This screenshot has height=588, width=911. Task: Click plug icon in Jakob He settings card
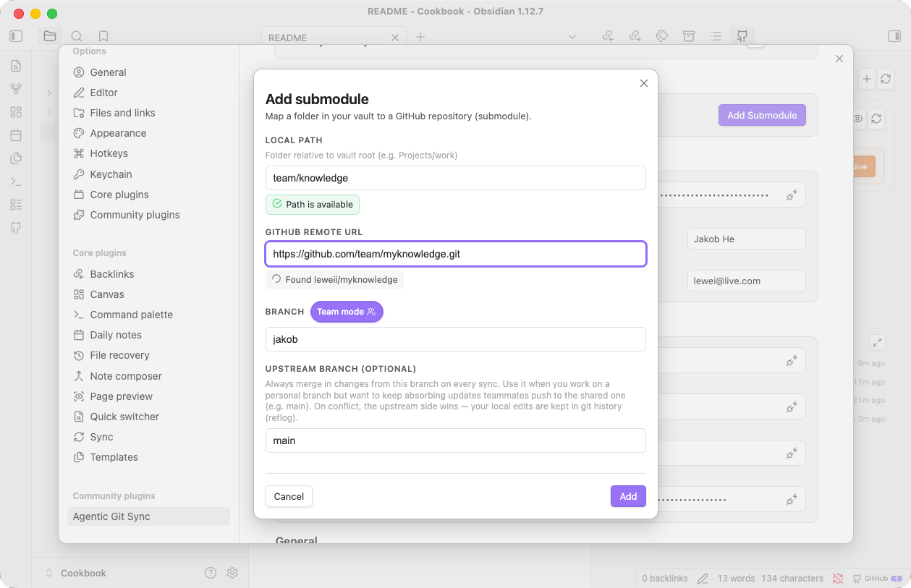coord(792,195)
